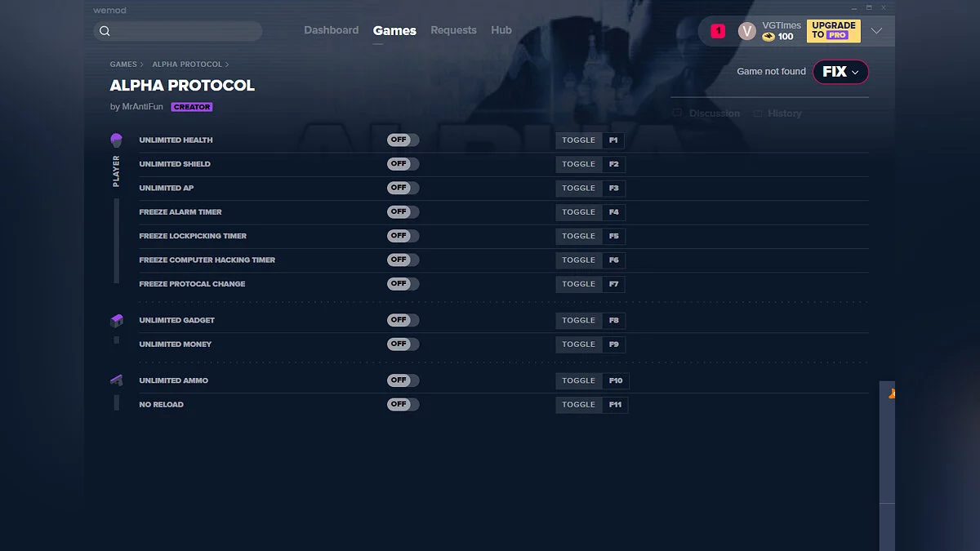Click Toggle button for F6 hotkey

[579, 260]
